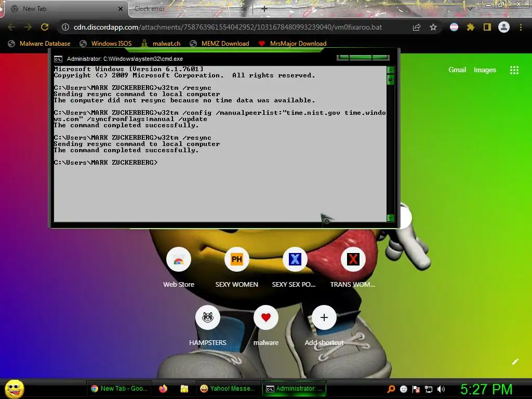Click the cmd scrollbar thumb
Screen dimensions: 532x399
pyautogui.click(x=390, y=79)
